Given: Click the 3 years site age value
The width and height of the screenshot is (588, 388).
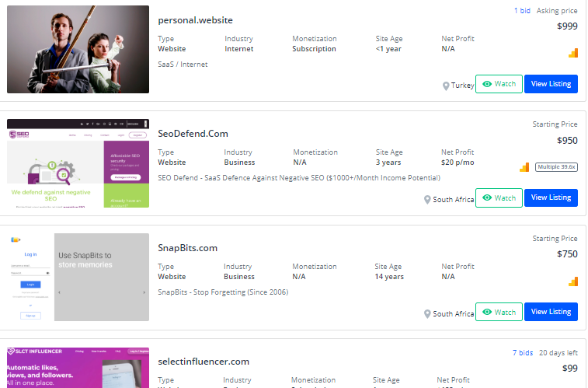Looking at the screenshot, I should (388, 163).
